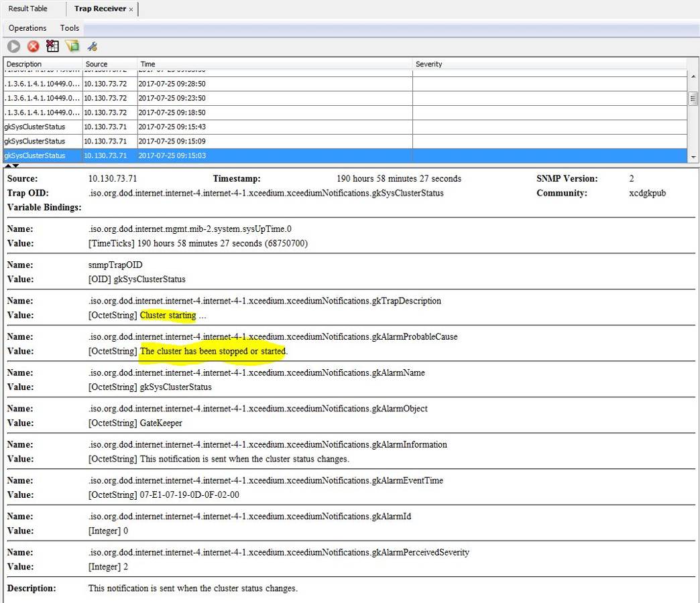
Task: Close the Trap Receiver tab
Action: pyautogui.click(x=131, y=9)
